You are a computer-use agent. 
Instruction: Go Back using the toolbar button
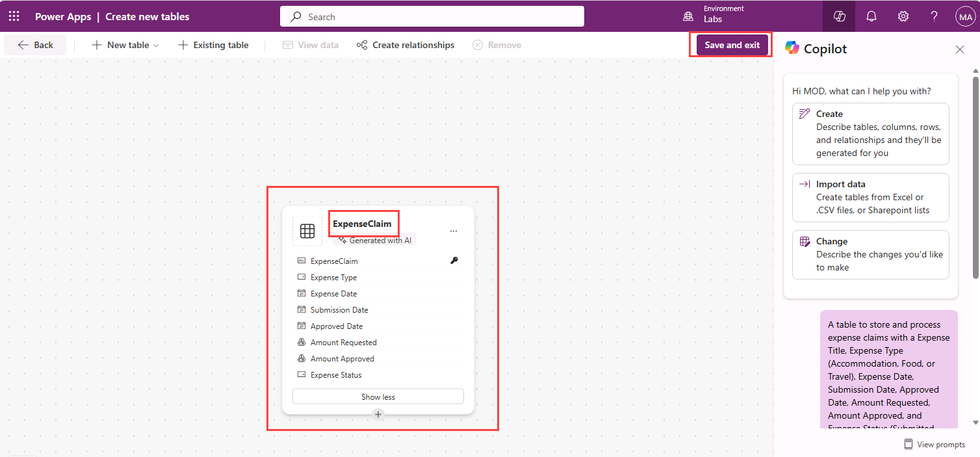point(35,45)
